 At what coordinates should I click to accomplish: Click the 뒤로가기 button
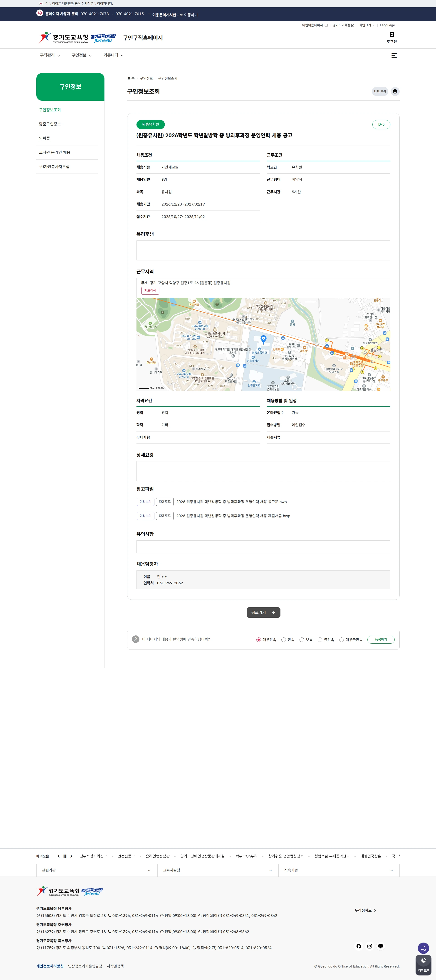coord(263,612)
